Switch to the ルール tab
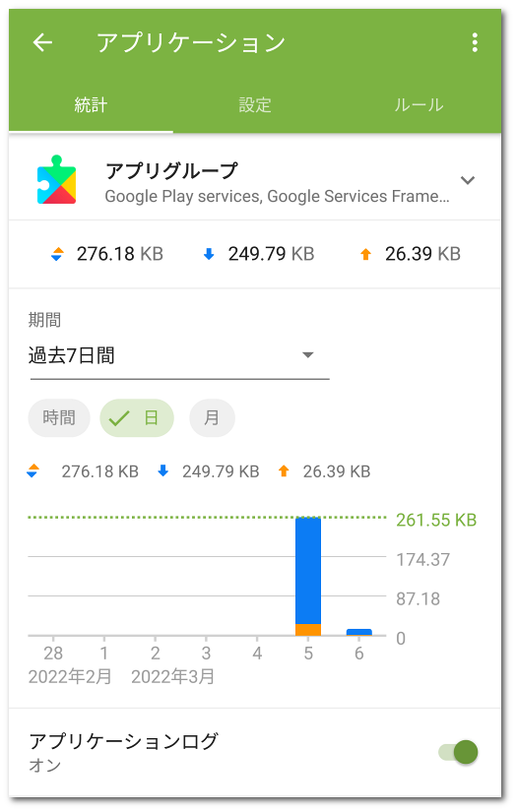Screen dimensions: 516x812 pyautogui.click(x=419, y=105)
